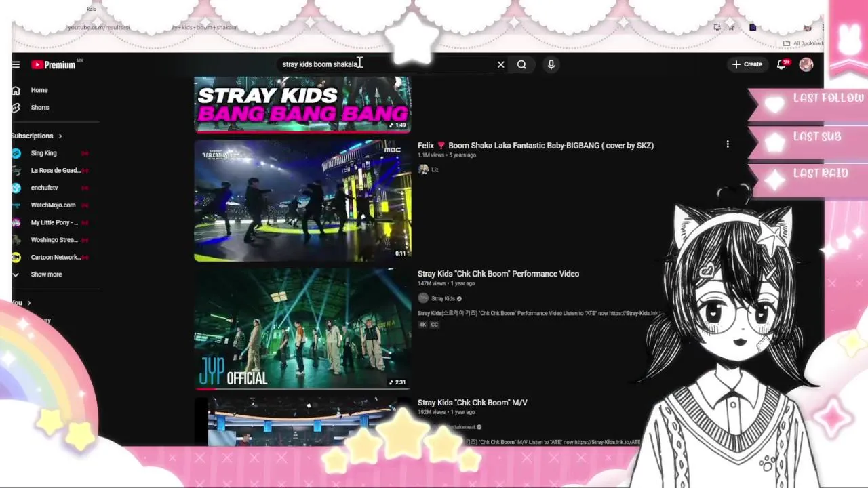Open WatchMojo.com subscription
868x488 pixels.
(53, 205)
